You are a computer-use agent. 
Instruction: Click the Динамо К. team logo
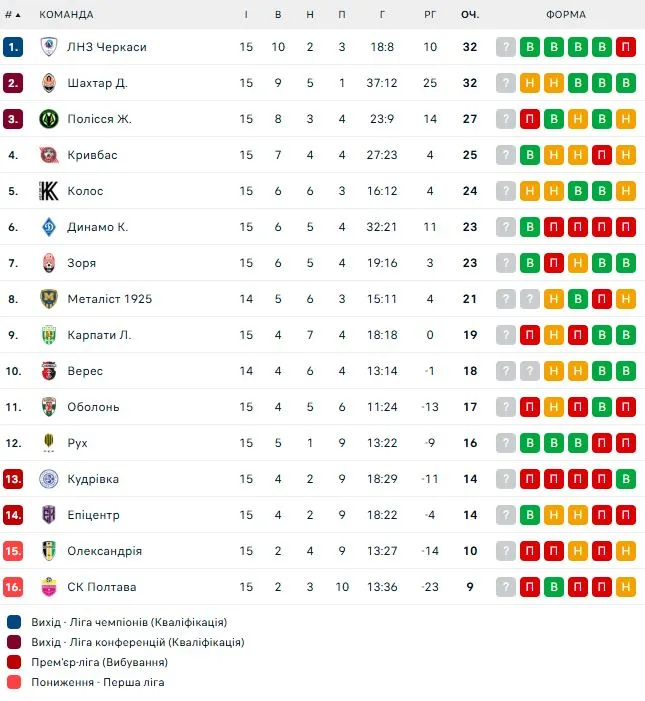tap(48, 227)
